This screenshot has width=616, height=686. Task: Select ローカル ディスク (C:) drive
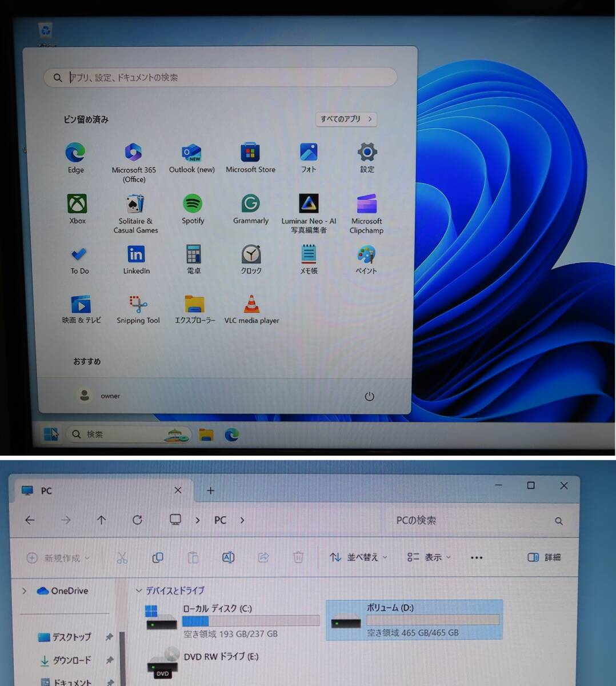[231, 620]
